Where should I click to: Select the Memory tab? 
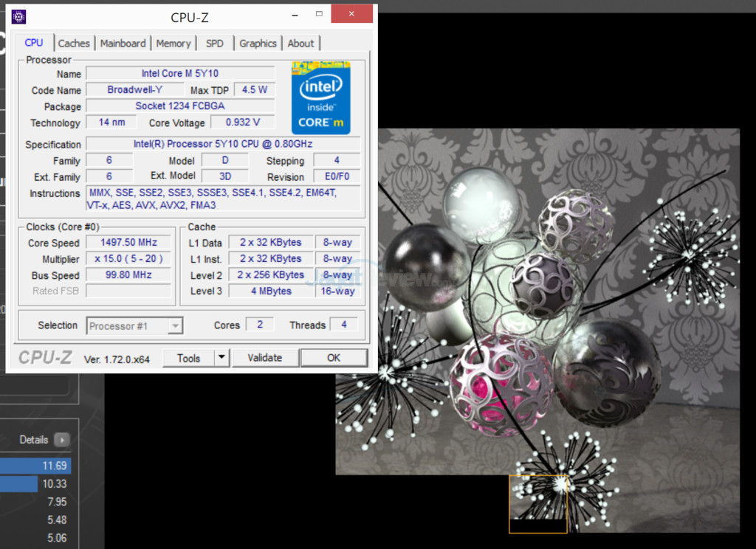coord(173,44)
